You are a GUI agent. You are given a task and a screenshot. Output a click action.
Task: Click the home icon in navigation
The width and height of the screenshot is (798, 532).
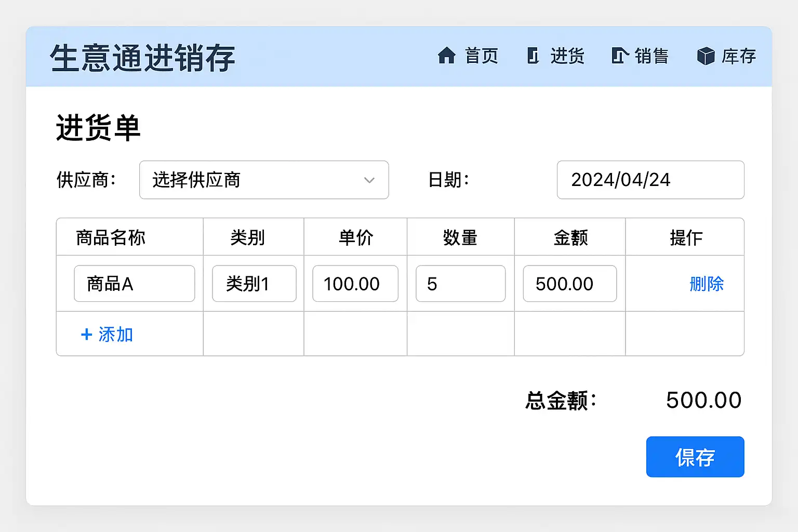(446, 56)
